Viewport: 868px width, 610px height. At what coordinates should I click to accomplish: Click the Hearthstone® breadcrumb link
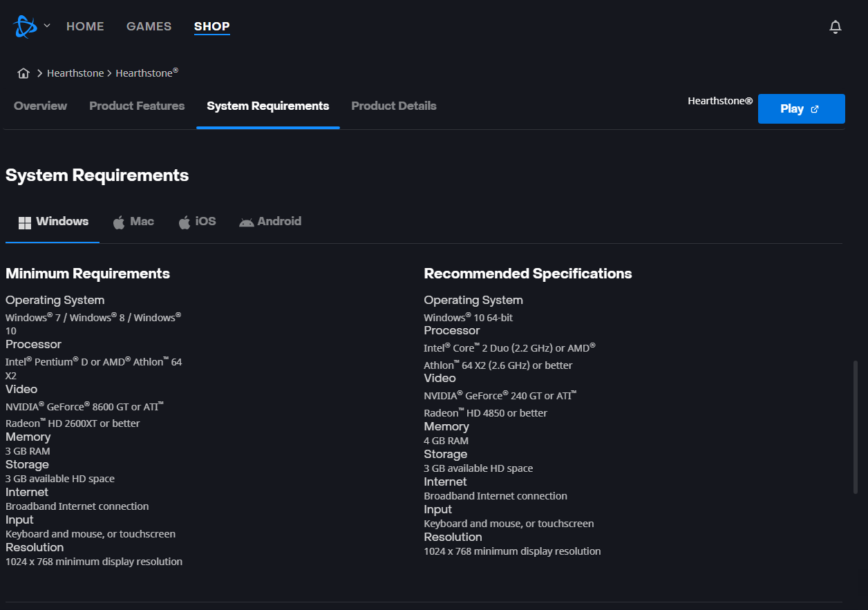click(x=147, y=73)
